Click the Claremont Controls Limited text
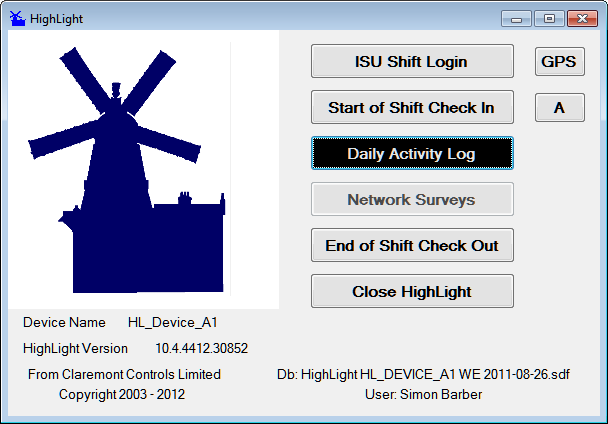 pos(125,375)
